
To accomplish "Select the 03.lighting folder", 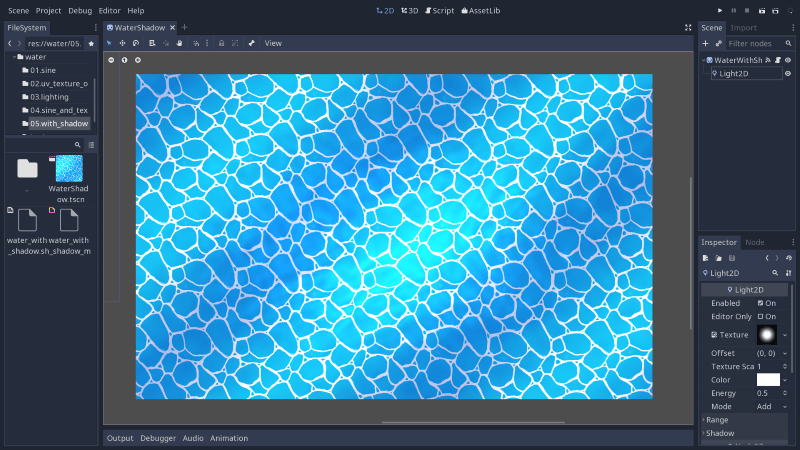I will coord(49,97).
